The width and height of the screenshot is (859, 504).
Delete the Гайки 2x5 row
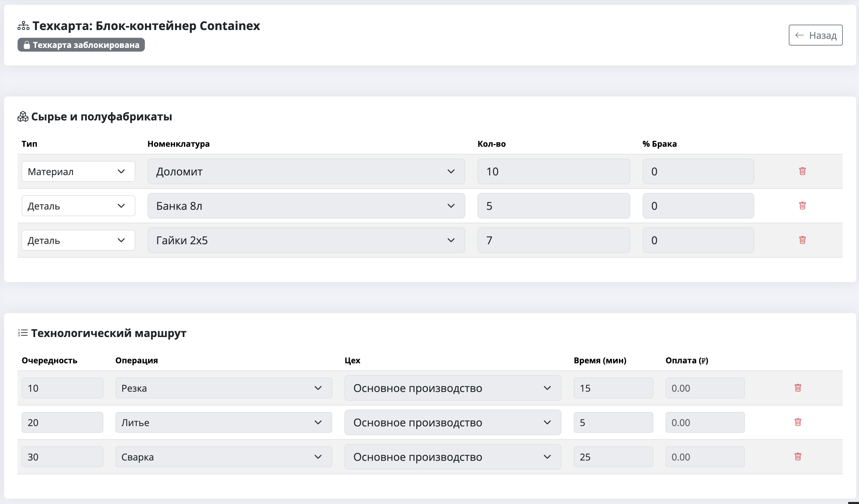(x=802, y=240)
